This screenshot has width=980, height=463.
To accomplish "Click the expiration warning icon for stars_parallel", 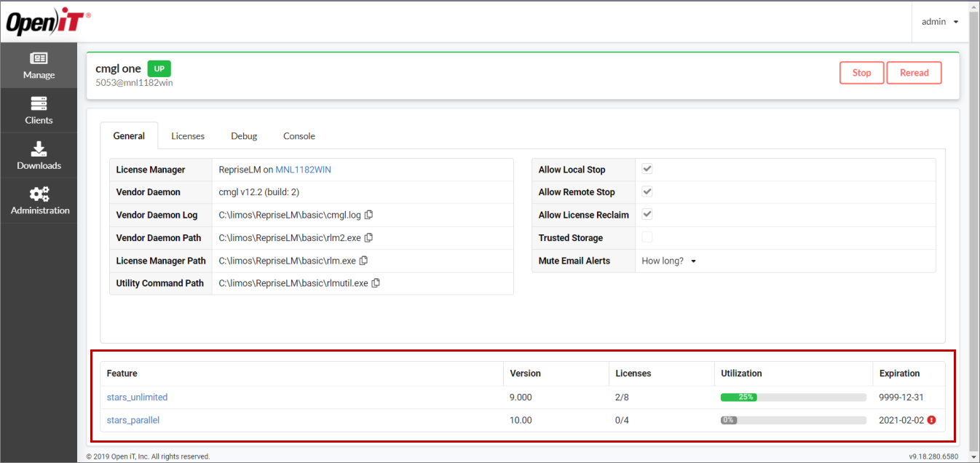I will pos(931,420).
